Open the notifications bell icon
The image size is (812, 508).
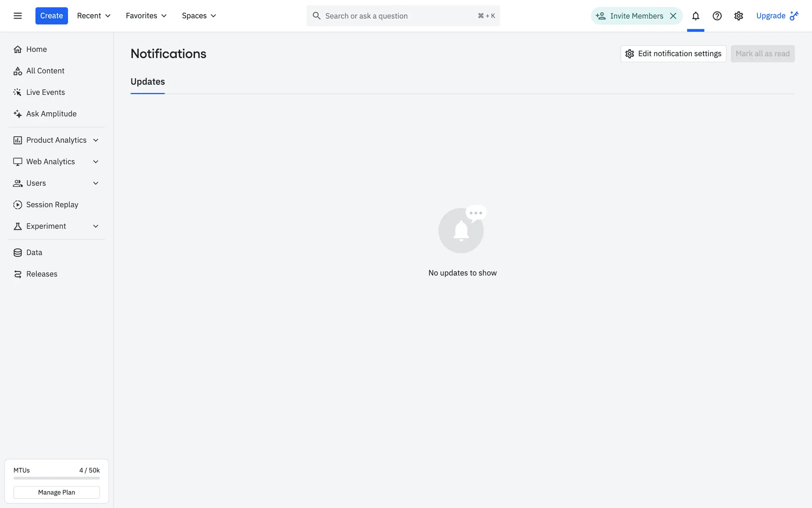695,16
